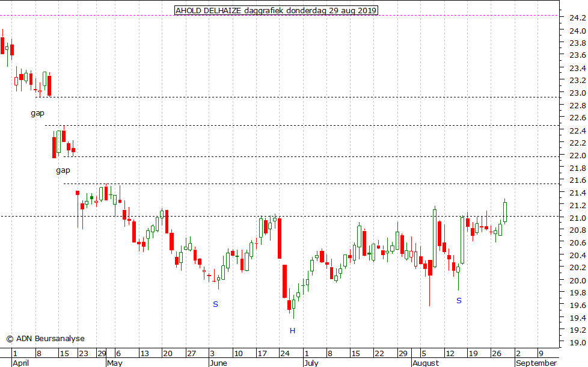
Task: Click date label 17 in June
Action: (x=262, y=354)
